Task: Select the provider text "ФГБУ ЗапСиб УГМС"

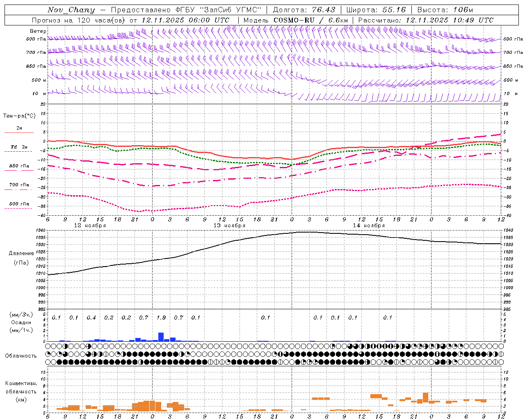Action: 218,10
